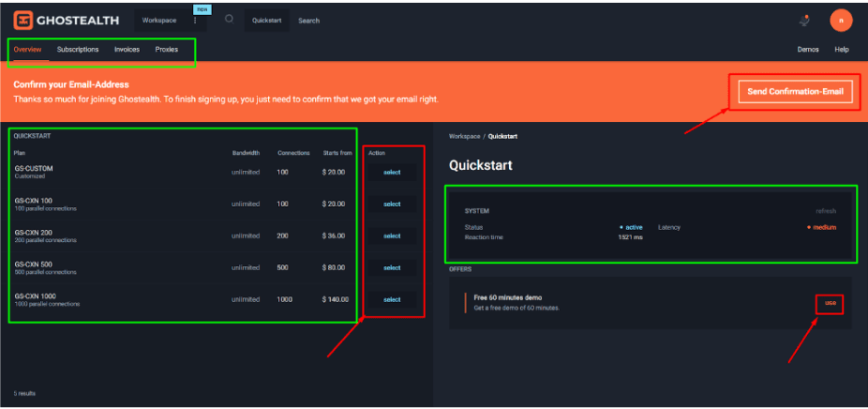Click the Connections column header

tap(293, 153)
